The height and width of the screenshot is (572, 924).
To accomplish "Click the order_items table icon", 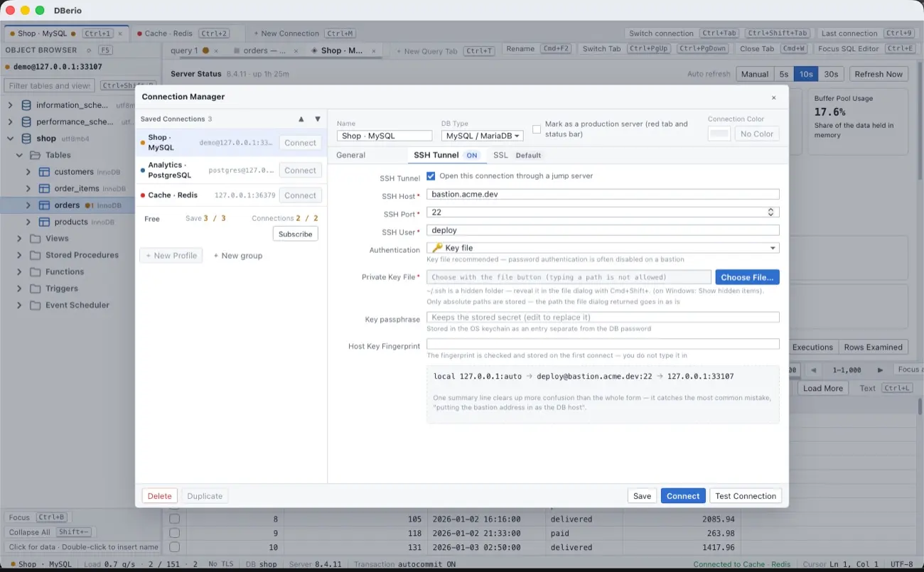I will click(44, 188).
